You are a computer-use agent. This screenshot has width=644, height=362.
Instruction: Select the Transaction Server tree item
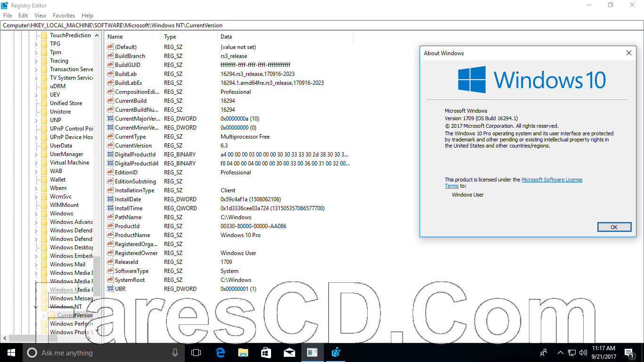point(71,69)
